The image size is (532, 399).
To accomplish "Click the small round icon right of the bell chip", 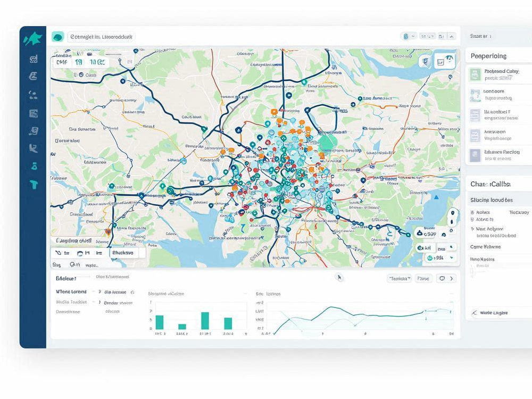I will pos(444,234).
